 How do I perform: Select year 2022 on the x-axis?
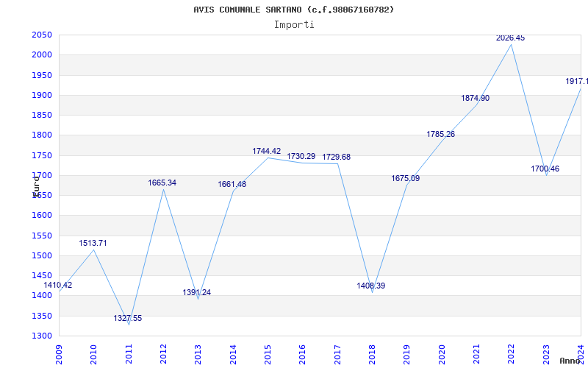click(511, 353)
